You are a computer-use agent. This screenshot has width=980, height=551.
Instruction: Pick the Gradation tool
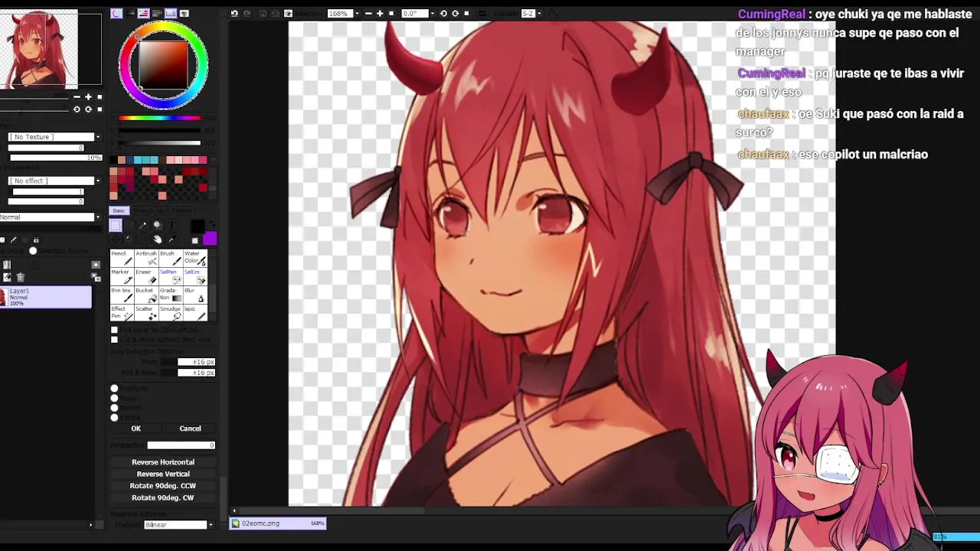pyautogui.click(x=171, y=295)
